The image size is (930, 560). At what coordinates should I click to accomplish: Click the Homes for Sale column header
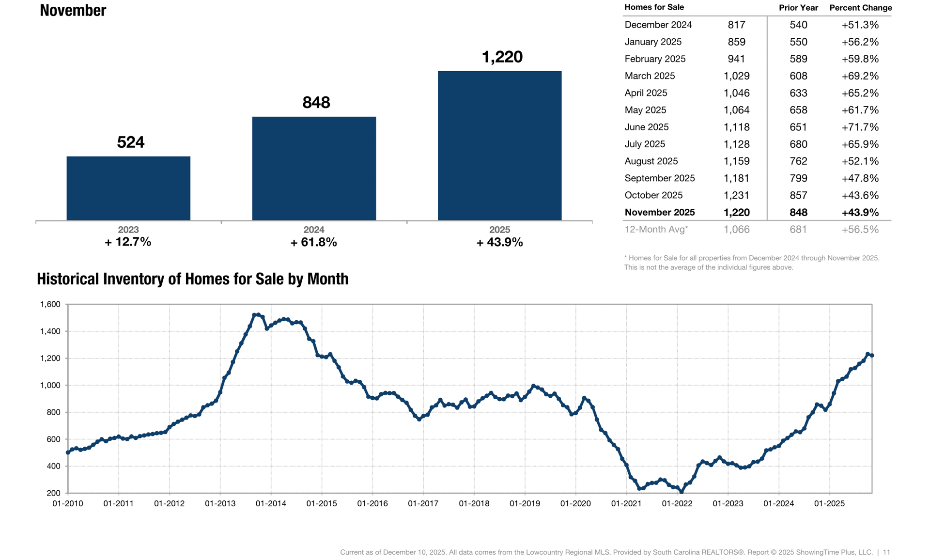654,7
